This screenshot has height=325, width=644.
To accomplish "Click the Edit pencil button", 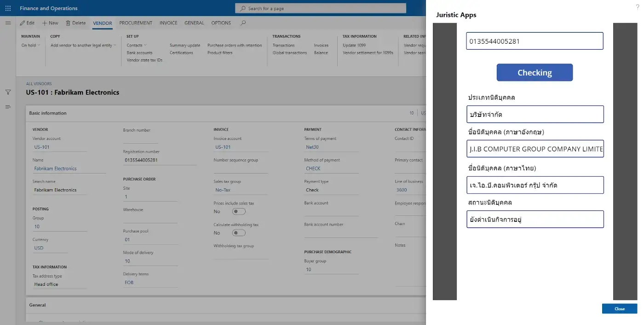I will [x=27, y=23].
